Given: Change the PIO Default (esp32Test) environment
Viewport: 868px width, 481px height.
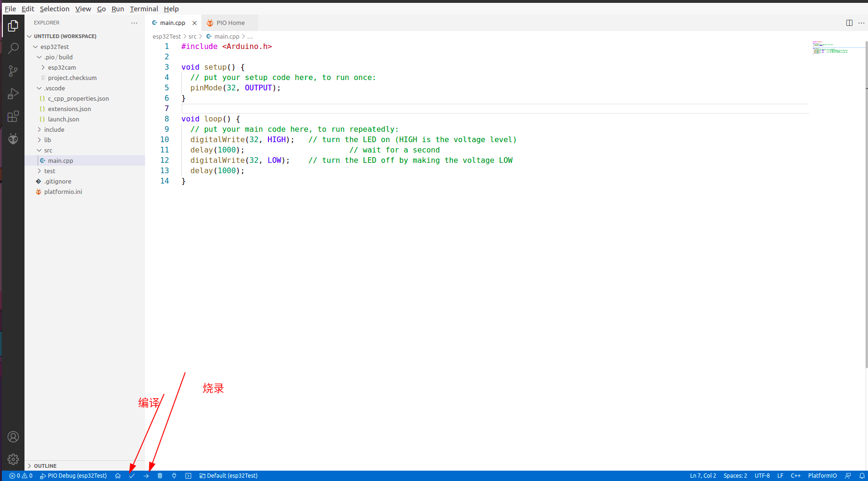Looking at the screenshot, I should (228, 475).
